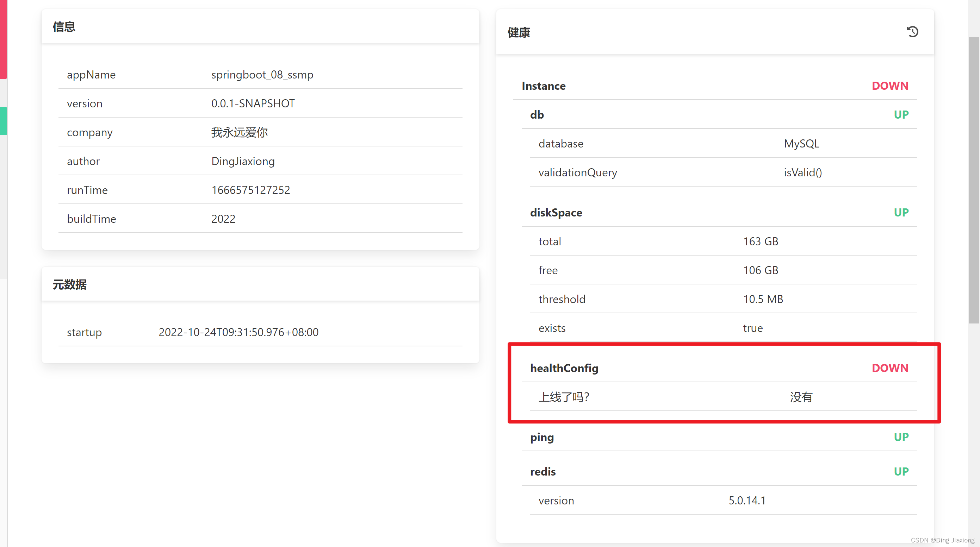Click the company row label
Viewport: 980px width, 547px height.
[90, 132]
